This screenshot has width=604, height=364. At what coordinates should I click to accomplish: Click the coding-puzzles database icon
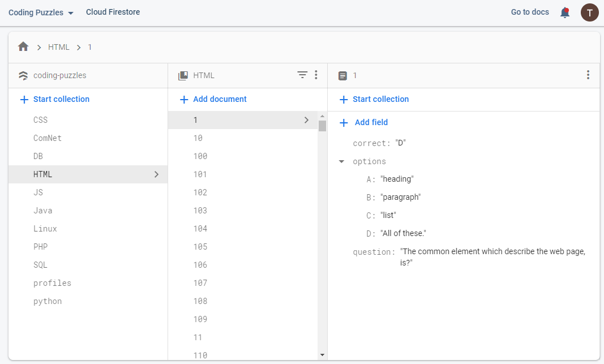tap(23, 75)
